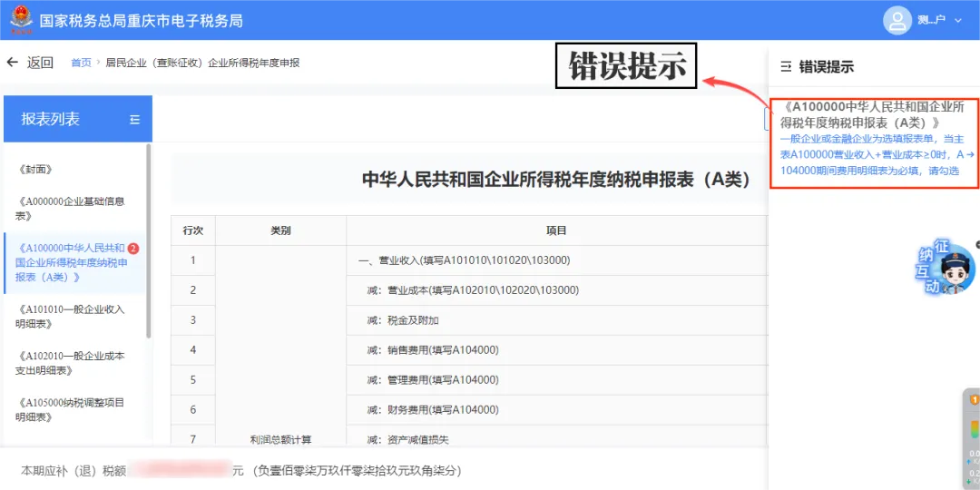980x490 pixels.
Task: Open the 首页 breadcrumb link
Action: pyautogui.click(x=81, y=63)
